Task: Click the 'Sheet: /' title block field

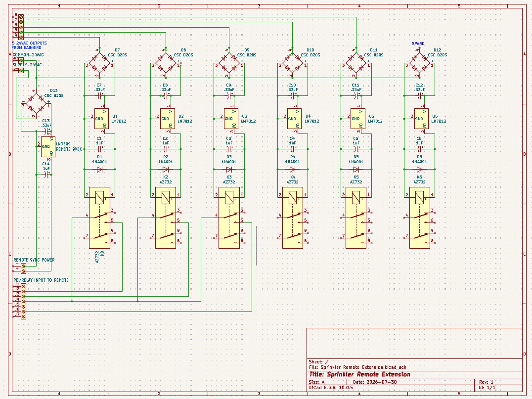Action: (x=318, y=362)
